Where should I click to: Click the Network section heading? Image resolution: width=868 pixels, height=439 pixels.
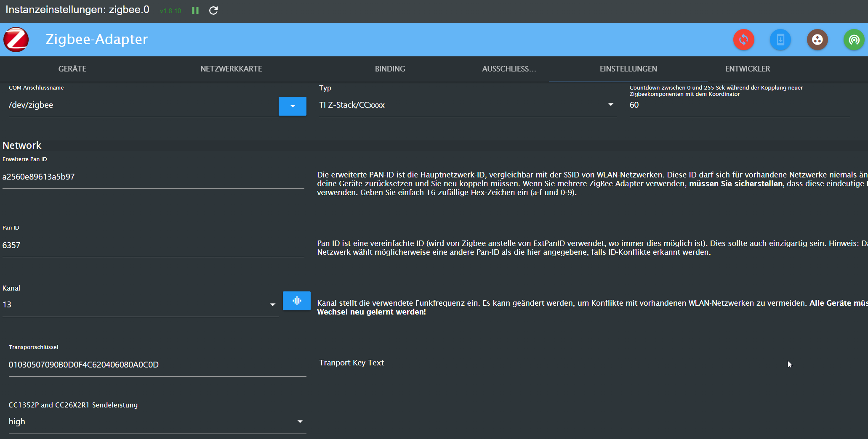tap(22, 145)
